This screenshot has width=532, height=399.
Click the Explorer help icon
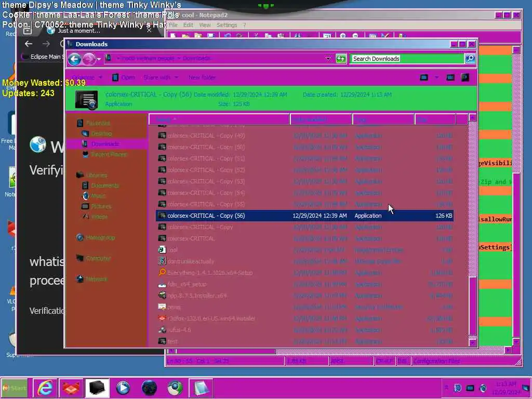[x=465, y=77]
